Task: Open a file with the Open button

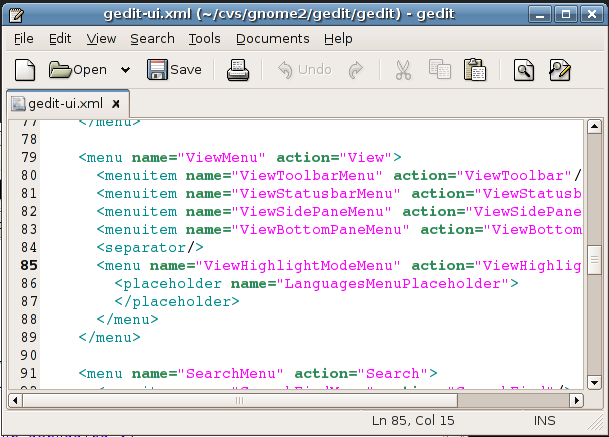Action: click(x=78, y=70)
